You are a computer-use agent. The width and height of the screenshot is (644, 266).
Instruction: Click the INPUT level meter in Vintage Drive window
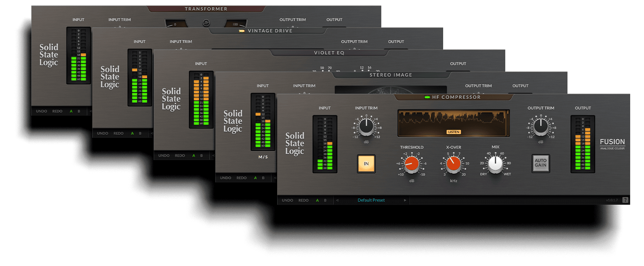pos(140,77)
